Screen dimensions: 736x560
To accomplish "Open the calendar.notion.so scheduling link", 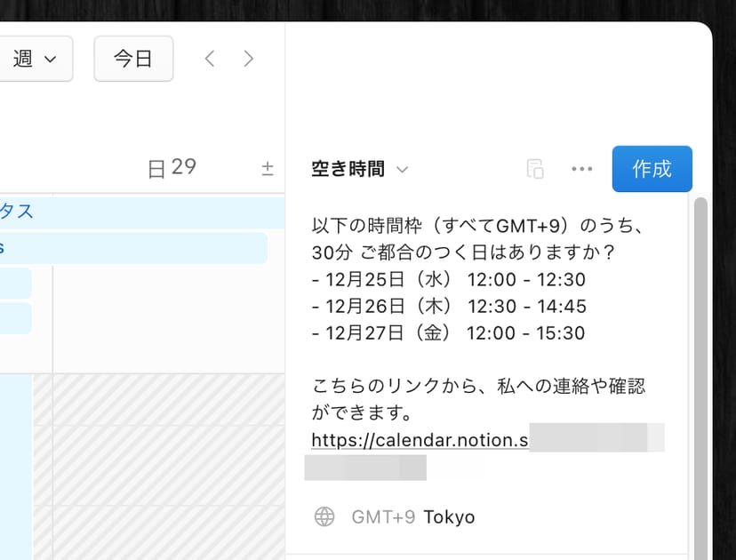I will 420,440.
